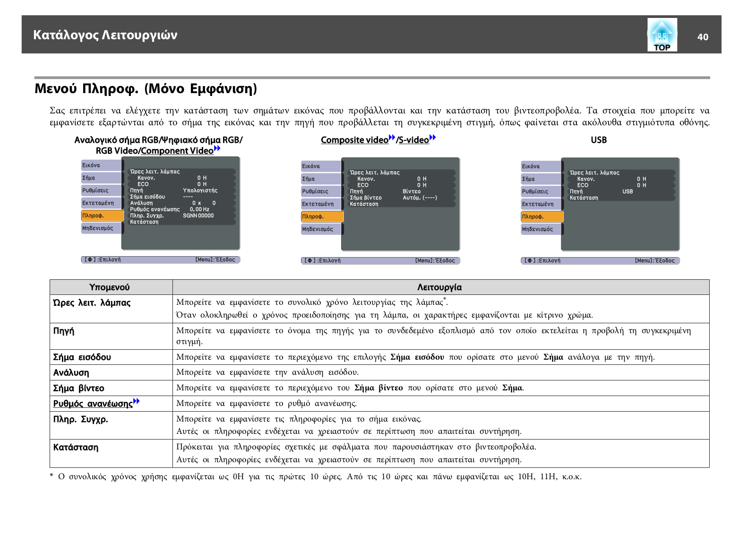Select Εκτεταμένη tab in RGB menu screenshot
This screenshot has height=535, width=756.
[x=101, y=203]
